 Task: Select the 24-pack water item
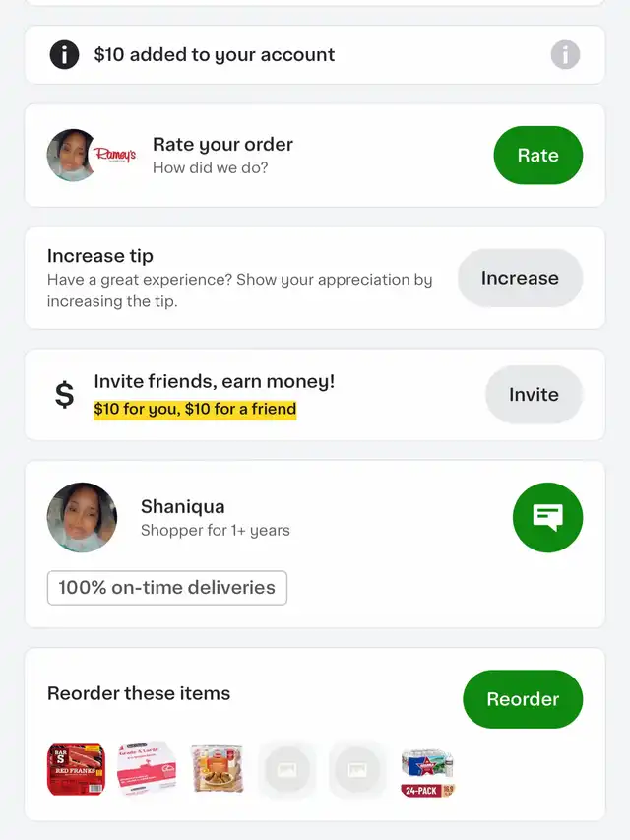428,773
